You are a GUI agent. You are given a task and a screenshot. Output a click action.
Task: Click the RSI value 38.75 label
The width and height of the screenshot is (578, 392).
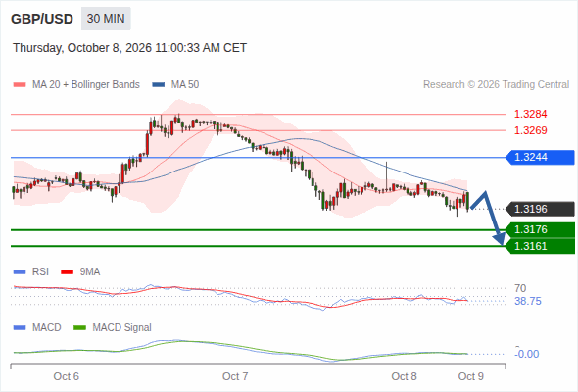(528, 301)
